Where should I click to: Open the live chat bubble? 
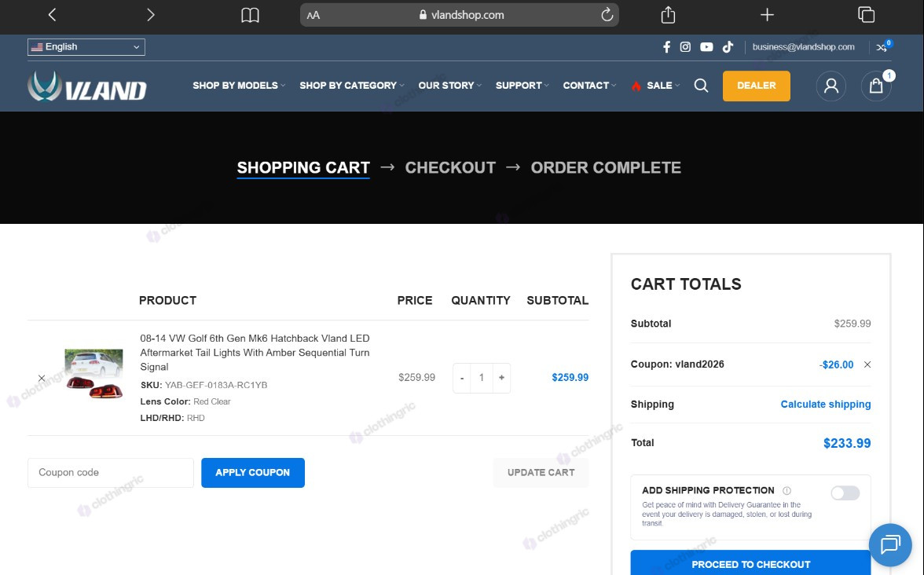click(890, 545)
